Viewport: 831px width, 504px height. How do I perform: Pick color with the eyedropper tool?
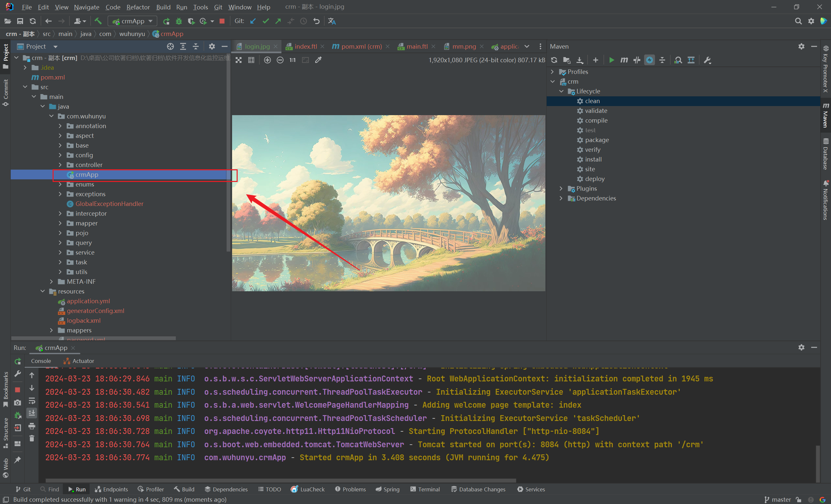point(318,60)
